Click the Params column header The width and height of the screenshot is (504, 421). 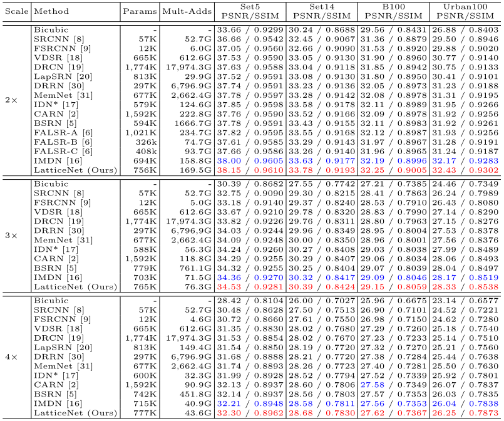pos(140,11)
